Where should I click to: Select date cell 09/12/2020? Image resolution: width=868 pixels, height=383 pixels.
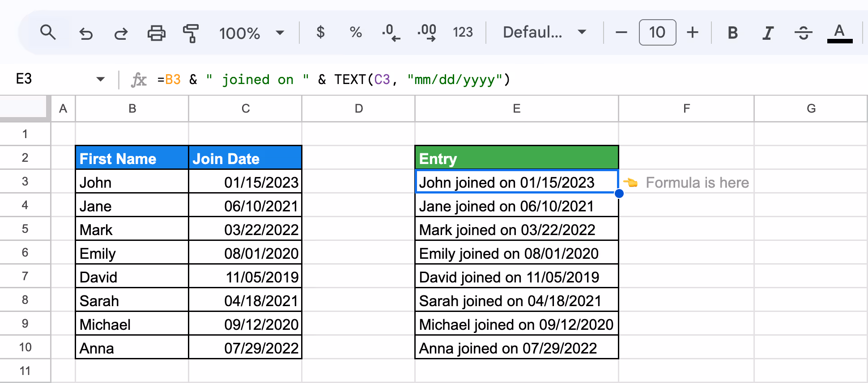(x=245, y=324)
